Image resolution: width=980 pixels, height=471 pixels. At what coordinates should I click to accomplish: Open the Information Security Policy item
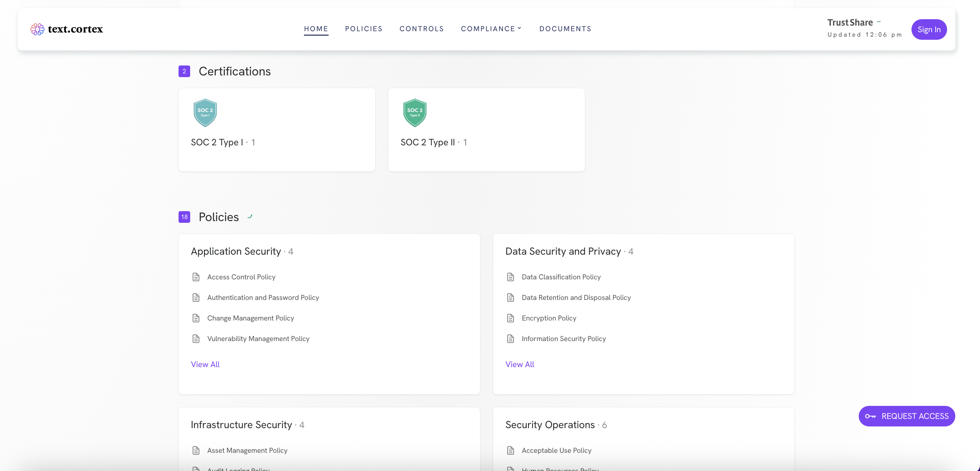point(563,339)
